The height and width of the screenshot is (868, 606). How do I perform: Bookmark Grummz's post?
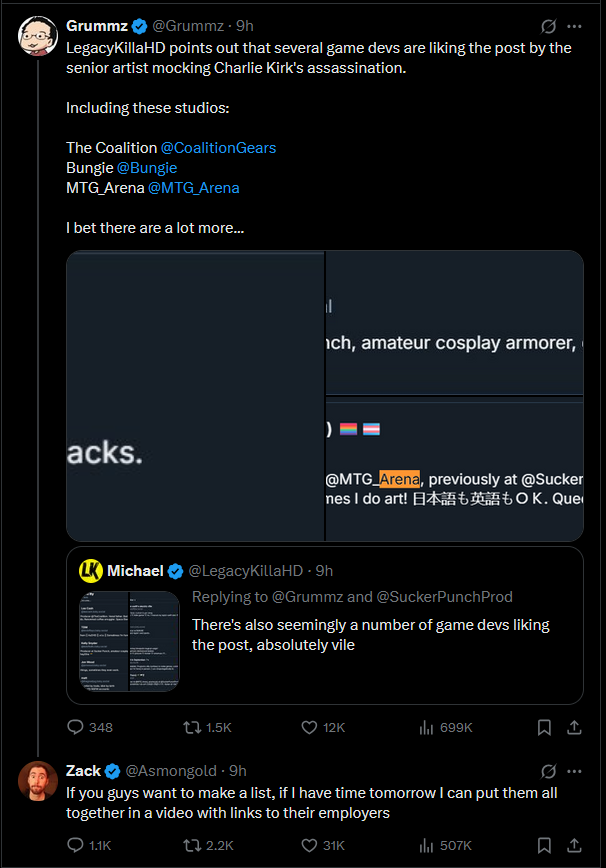point(544,727)
